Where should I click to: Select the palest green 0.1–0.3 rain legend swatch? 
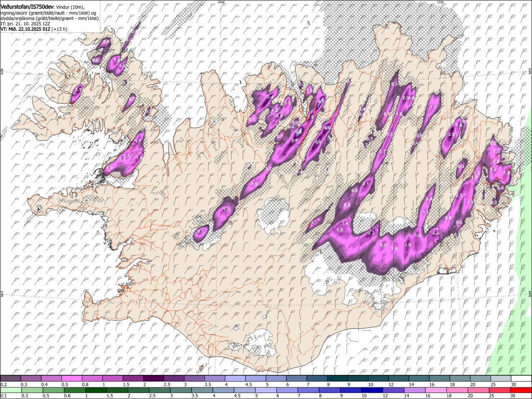click(11, 390)
